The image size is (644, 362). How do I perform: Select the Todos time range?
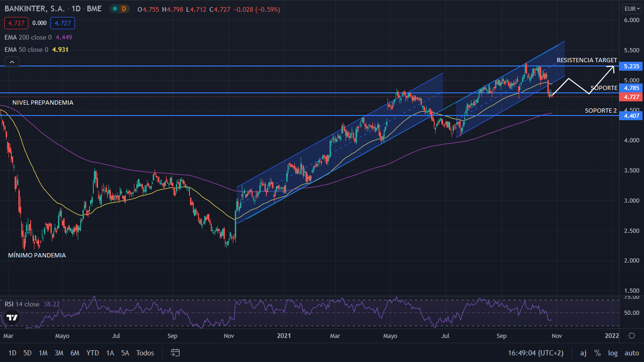pos(145,353)
